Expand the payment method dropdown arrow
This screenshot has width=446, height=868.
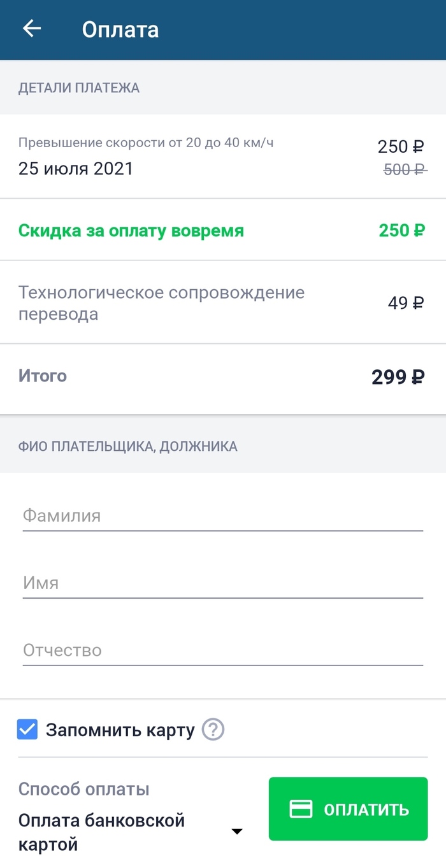tap(237, 831)
